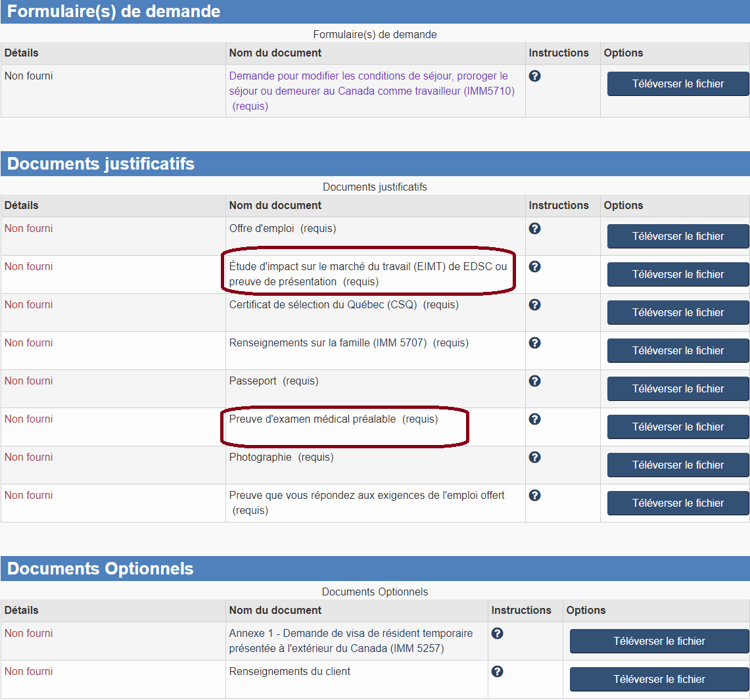Show help icon for Annexe 1 IMM 5257

498,634
